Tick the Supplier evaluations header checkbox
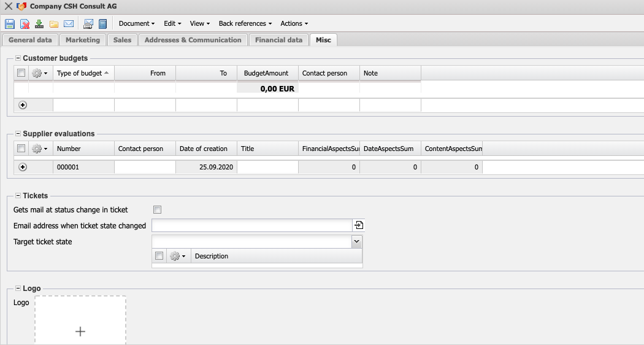 [21, 149]
